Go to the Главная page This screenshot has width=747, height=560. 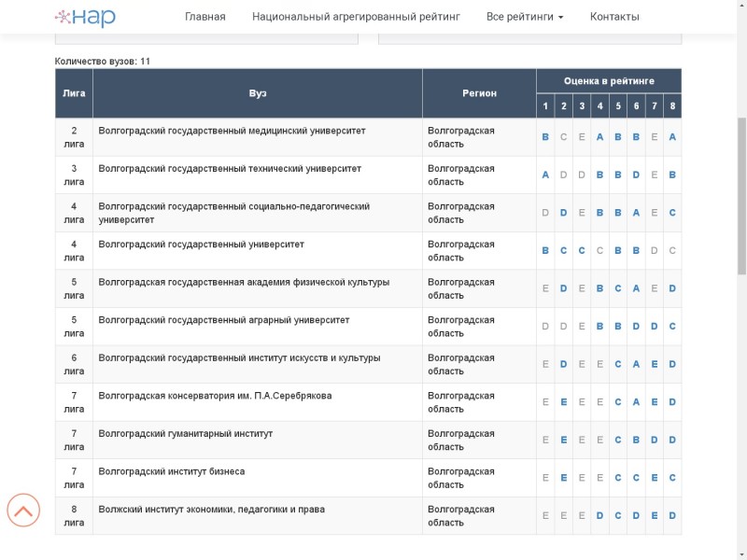pos(204,17)
